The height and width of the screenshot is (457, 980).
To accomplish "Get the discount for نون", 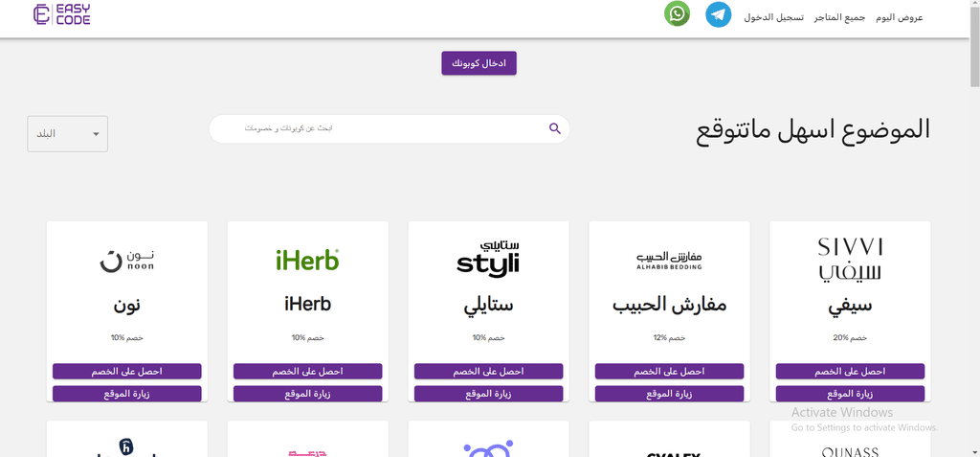I will [127, 371].
